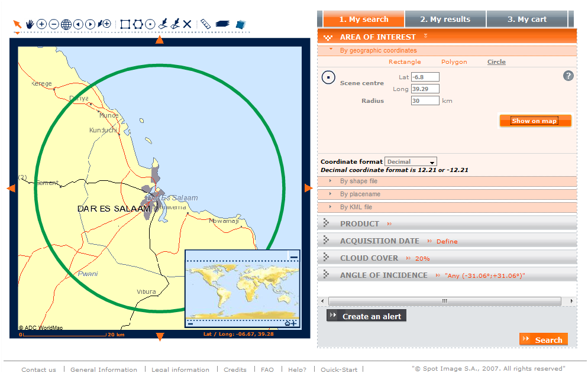Screen dimensions: 588x373
Task: Click the Any angle of incidence value
Action: click(x=485, y=275)
